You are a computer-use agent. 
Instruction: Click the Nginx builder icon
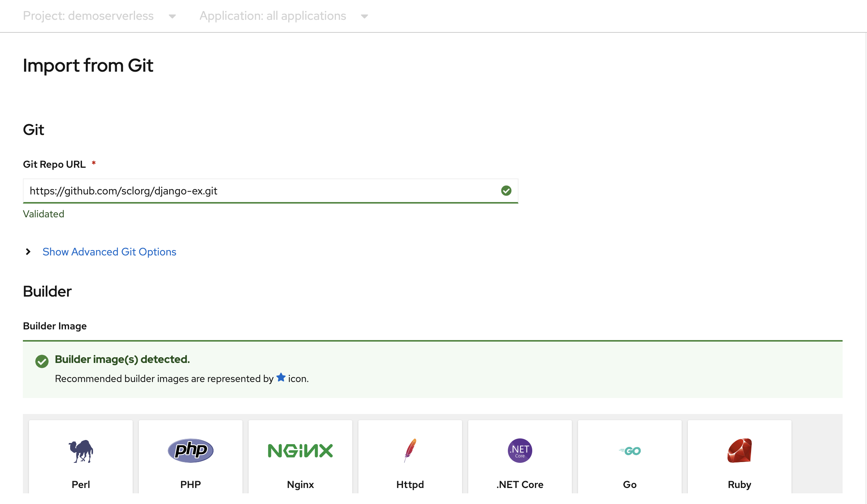(x=300, y=451)
